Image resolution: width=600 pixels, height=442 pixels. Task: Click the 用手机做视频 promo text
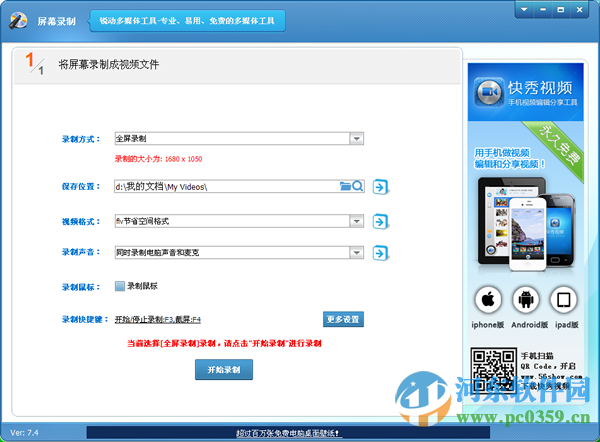(502, 153)
